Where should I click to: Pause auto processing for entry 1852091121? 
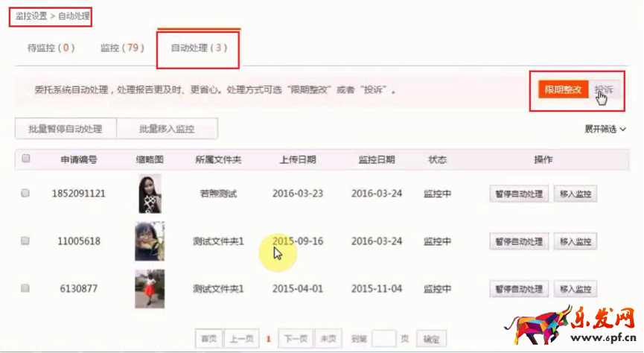[x=519, y=194]
